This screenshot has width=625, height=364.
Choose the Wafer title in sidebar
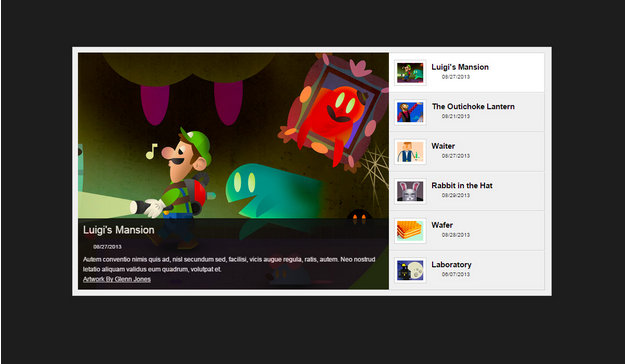(x=442, y=225)
